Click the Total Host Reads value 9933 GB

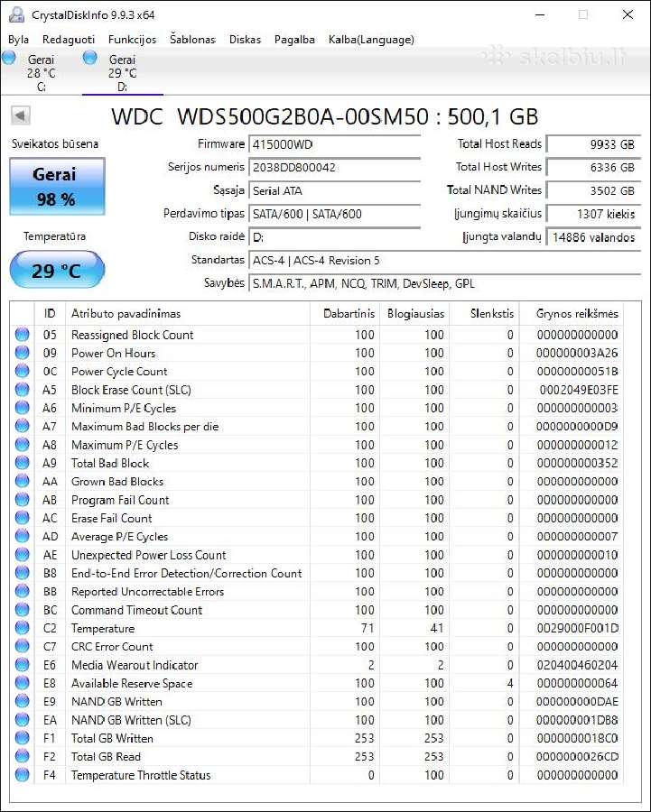click(x=593, y=144)
